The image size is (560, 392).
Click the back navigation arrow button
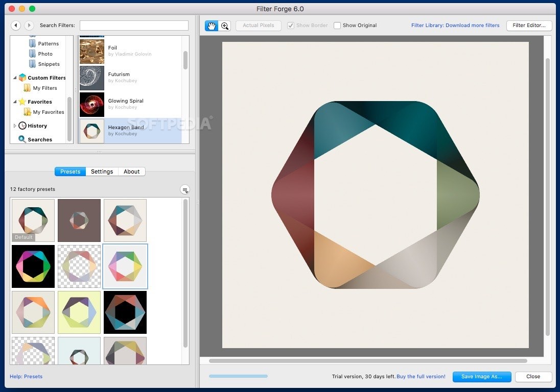tap(15, 25)
